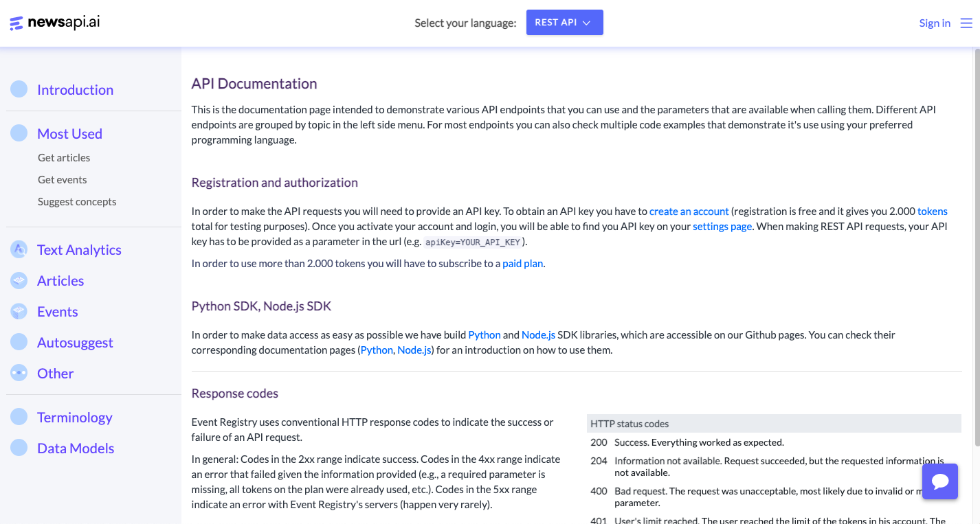Expand the Terminology section

tap(74, 418)
